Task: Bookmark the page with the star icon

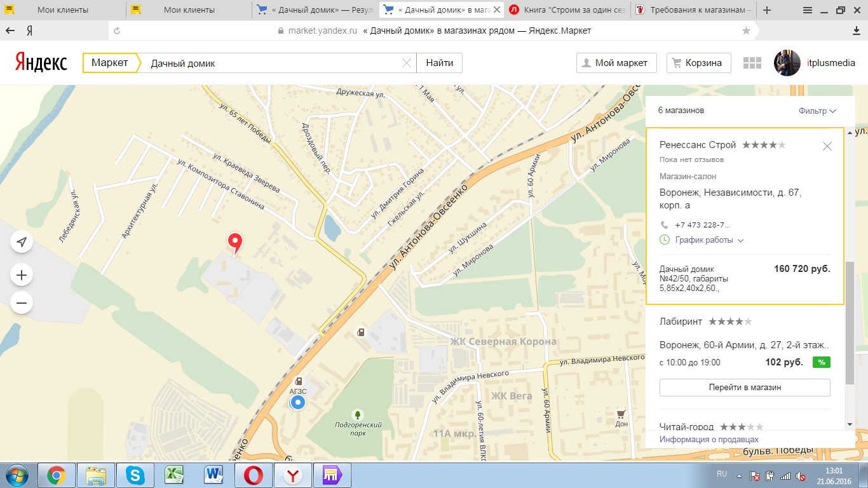Action: [x=746, y=30]
